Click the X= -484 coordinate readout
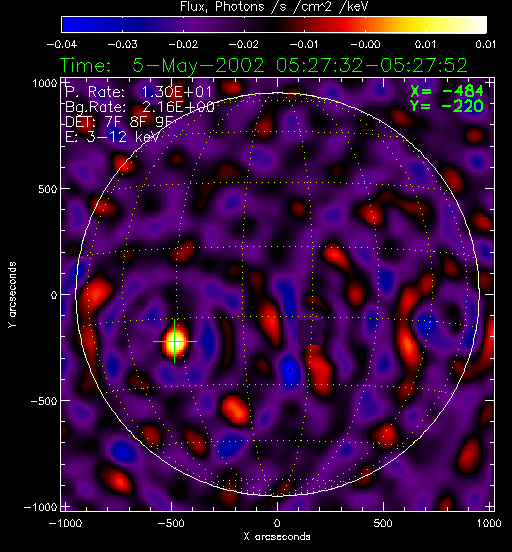 (x=447, y=91)
